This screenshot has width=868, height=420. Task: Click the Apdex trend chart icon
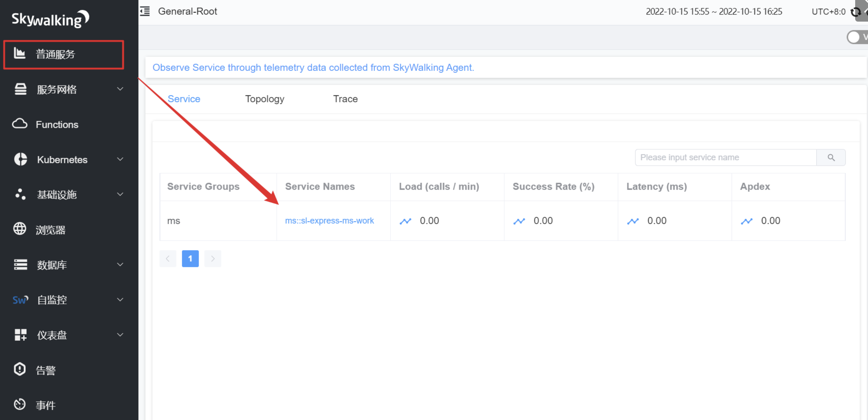tap(747, 221)
